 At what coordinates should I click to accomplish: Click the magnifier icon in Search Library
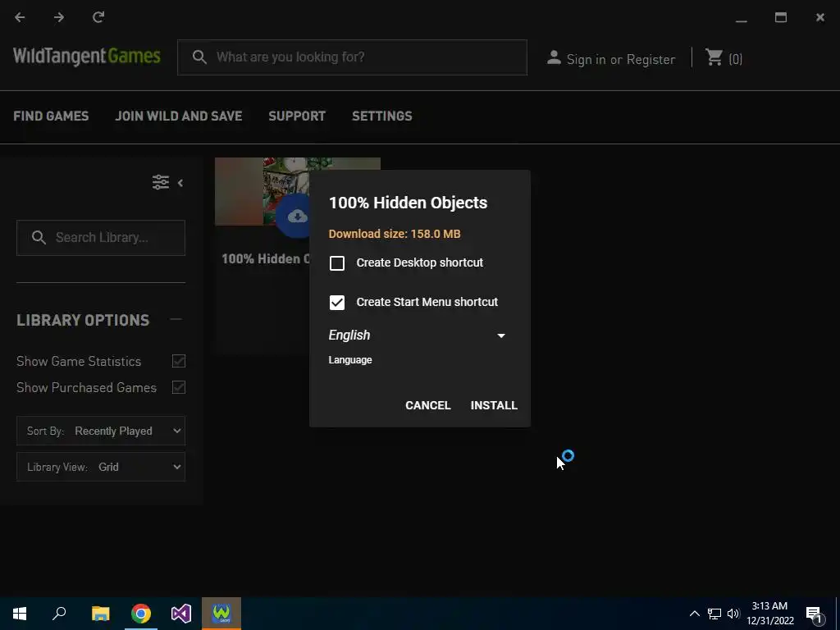point(39,237)
